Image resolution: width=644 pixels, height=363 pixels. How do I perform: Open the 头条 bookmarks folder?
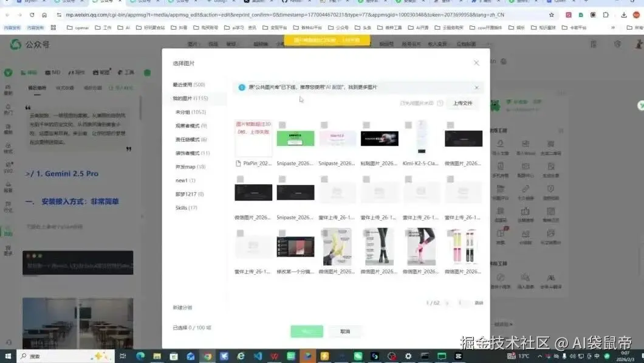tap(363, 27)
